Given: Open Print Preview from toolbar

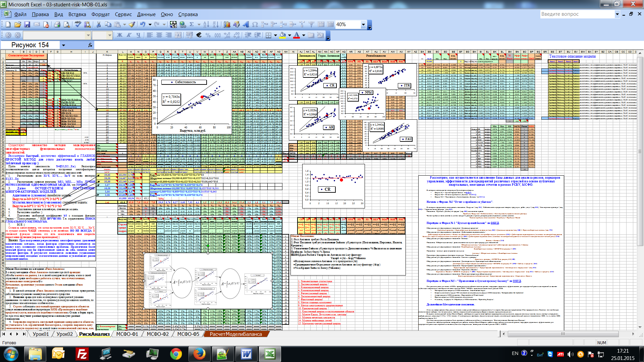Looking at the screenshot, I should tap(67, 24).
